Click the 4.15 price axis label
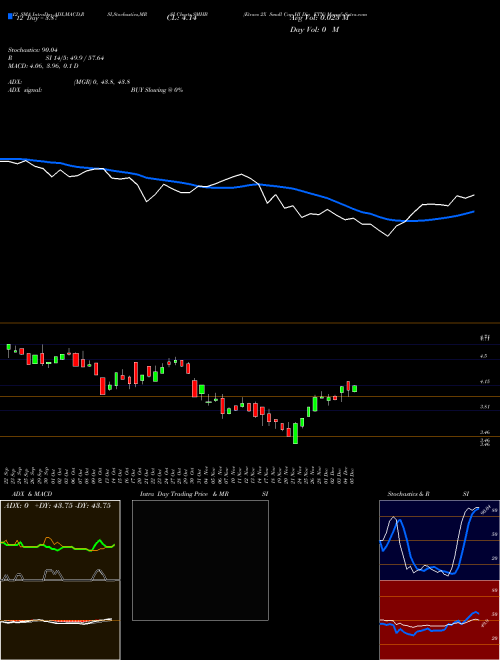This screenshot has height=660, width=500. click(x=484, y=382)
